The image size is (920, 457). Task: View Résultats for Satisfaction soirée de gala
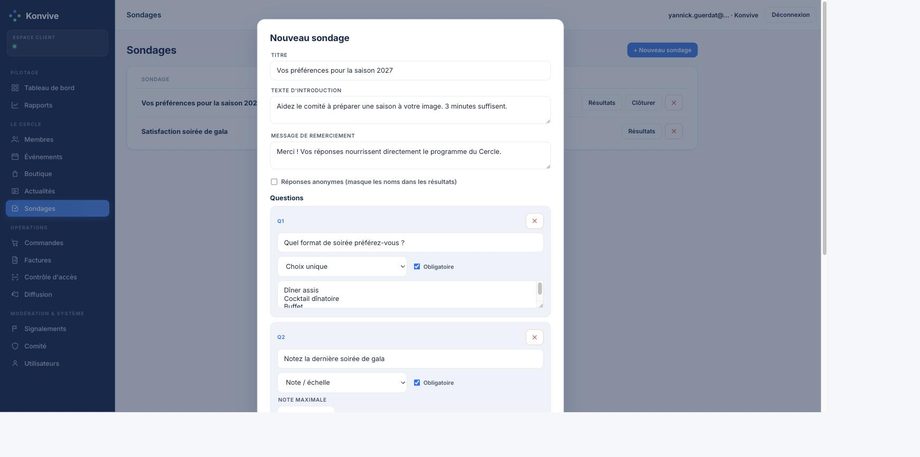coord(641,131)
